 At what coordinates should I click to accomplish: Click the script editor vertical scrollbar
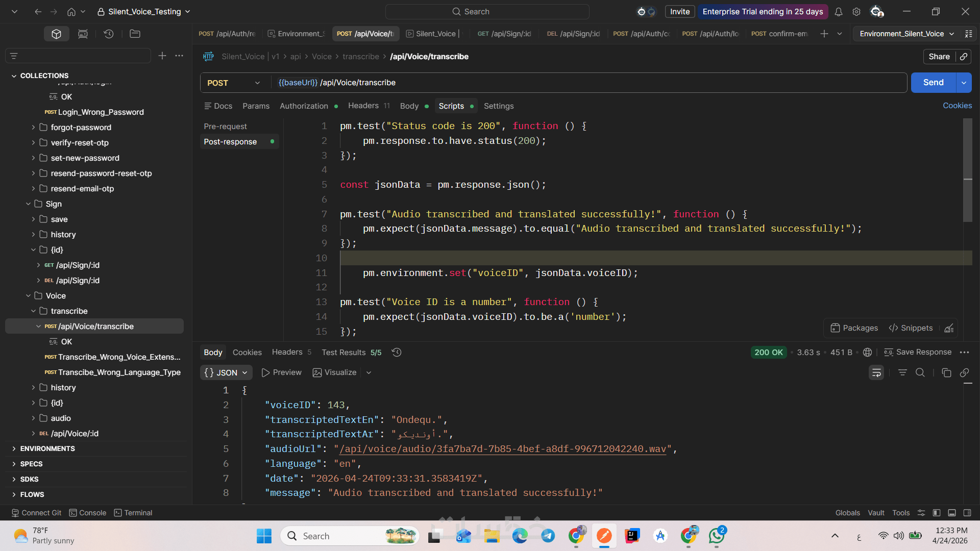[x=967, y=170]
